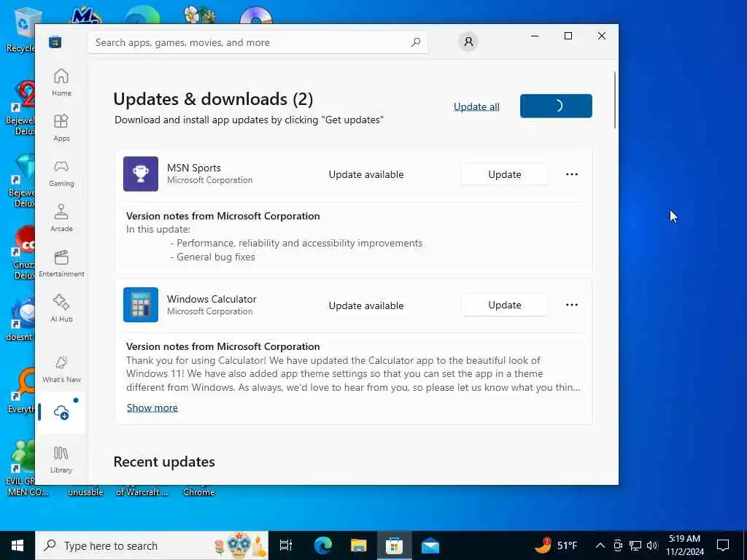Show hidden system tray icons
The height and width of the screenshot is (560, 747).
tap(600, 545)
